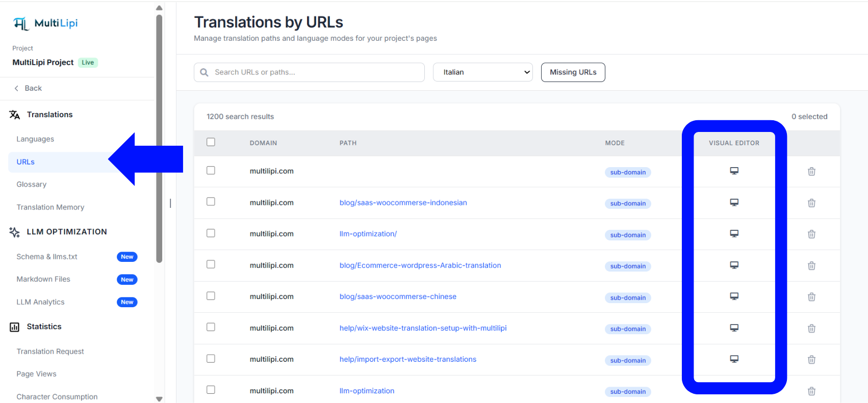Delete the blog/Ecommerce-wordpress-Arabic-translation row
Viewport: 868px width, 403px height.
(x=811, y=266)
